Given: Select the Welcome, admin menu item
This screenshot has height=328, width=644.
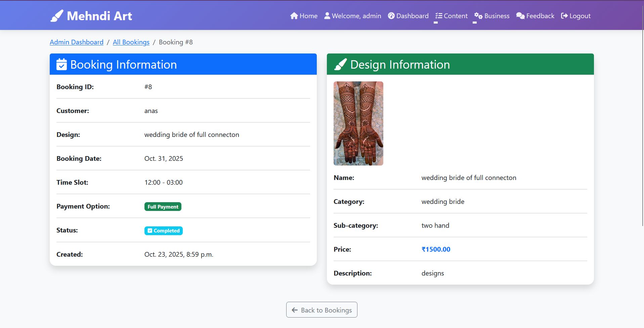Looking at the screenshot, I should [x=352, y=15].
